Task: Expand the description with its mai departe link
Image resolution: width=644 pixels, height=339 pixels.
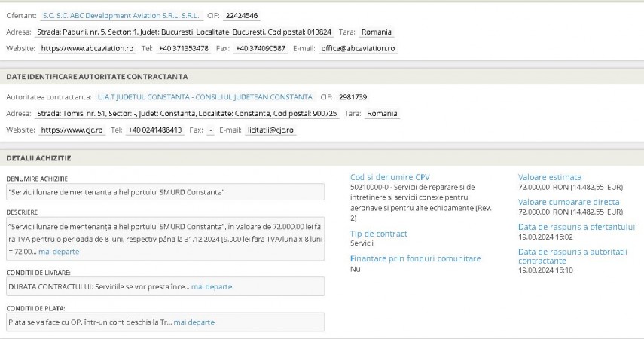Action: click(59, 252)
